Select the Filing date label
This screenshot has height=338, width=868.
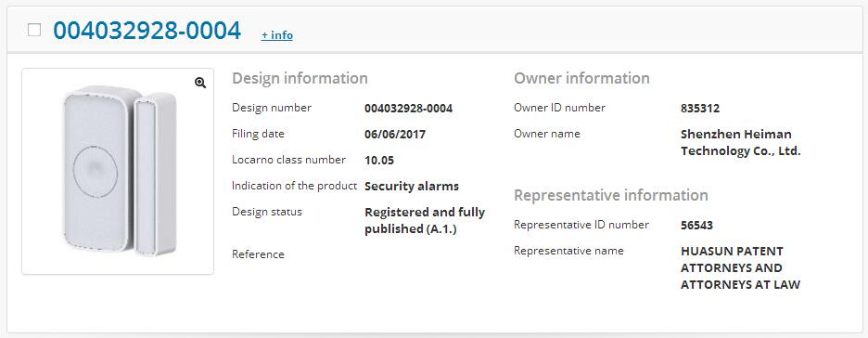click(258, 134)
